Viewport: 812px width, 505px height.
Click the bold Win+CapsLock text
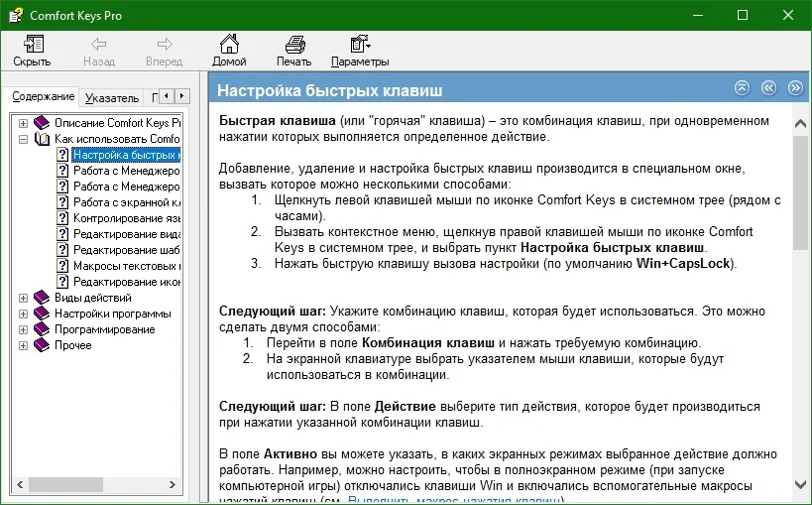click(x=683, y=263)
